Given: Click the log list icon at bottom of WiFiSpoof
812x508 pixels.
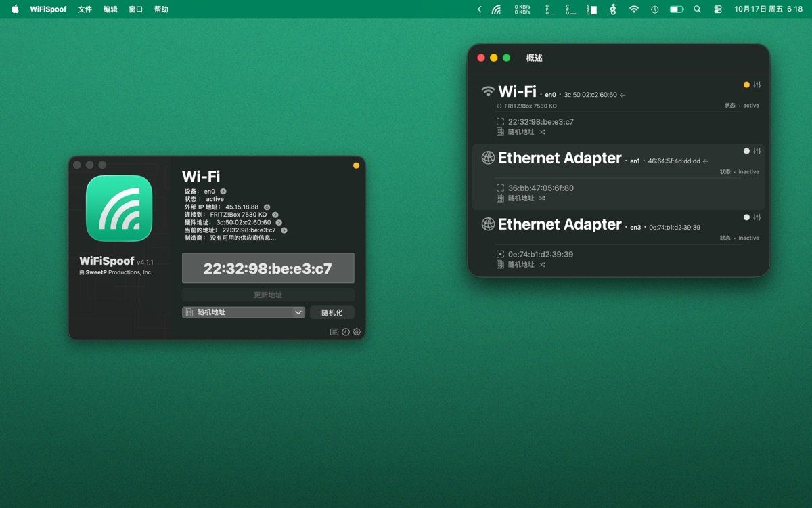Looking at the screenshot, I should [x=334, y=332].
